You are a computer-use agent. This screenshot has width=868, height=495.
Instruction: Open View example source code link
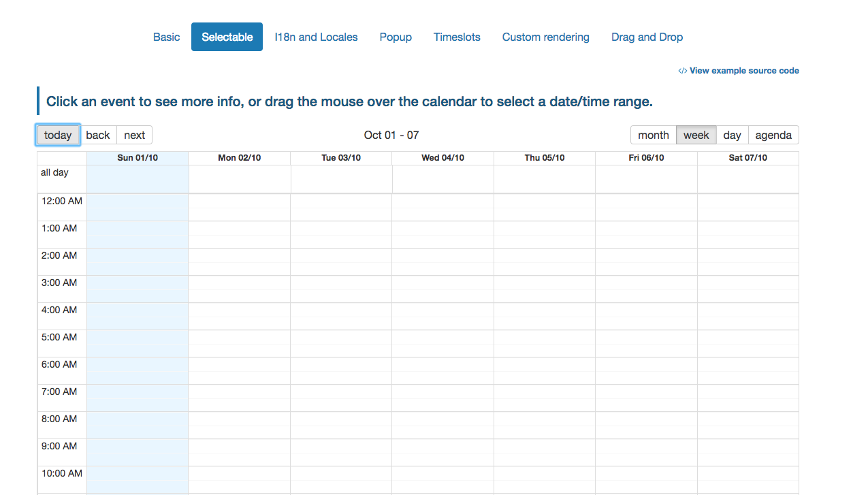(744, 71)
